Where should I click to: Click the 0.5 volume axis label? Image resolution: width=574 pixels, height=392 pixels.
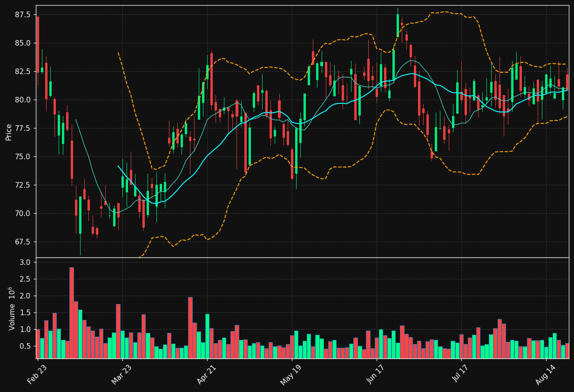[x=26, y=346]
